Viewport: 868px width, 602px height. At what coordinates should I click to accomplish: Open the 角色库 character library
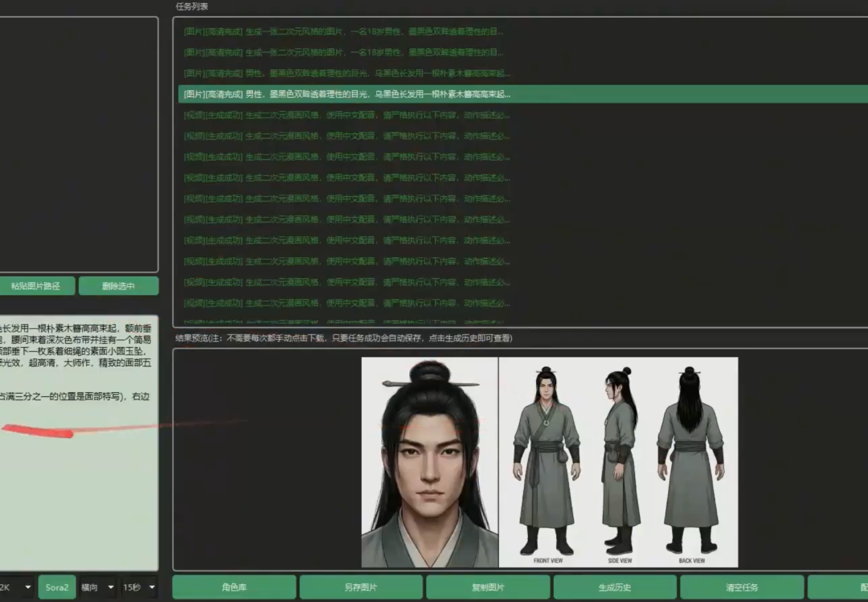235,588
